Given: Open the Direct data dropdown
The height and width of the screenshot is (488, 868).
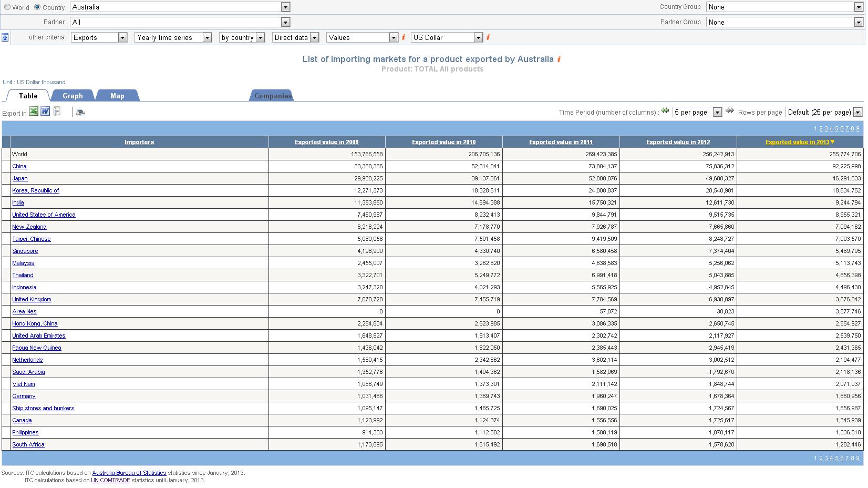Looking at the screenshot, I should pos(295,37).
